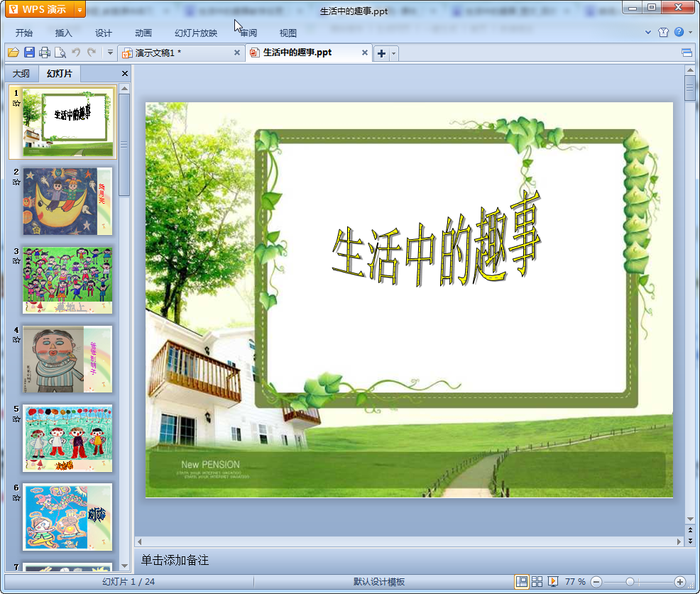
Task: Redo the last action
Action: click(x=92, y=53)
